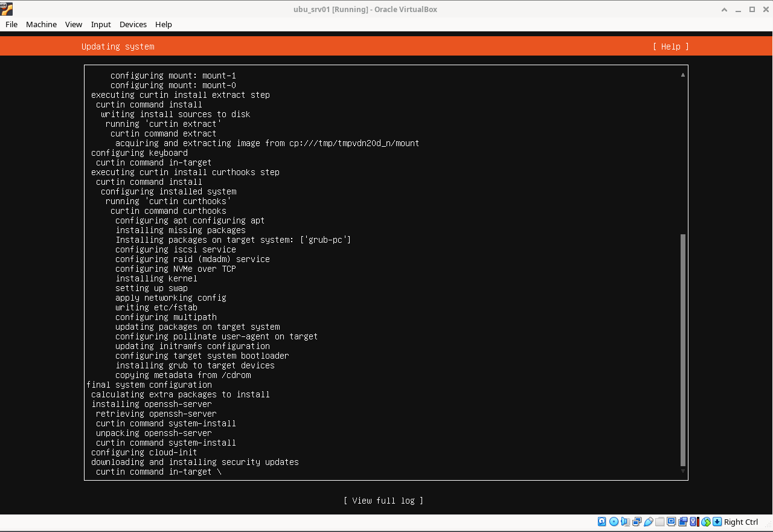Open the audio settings status icon

(x=626, y=522)
